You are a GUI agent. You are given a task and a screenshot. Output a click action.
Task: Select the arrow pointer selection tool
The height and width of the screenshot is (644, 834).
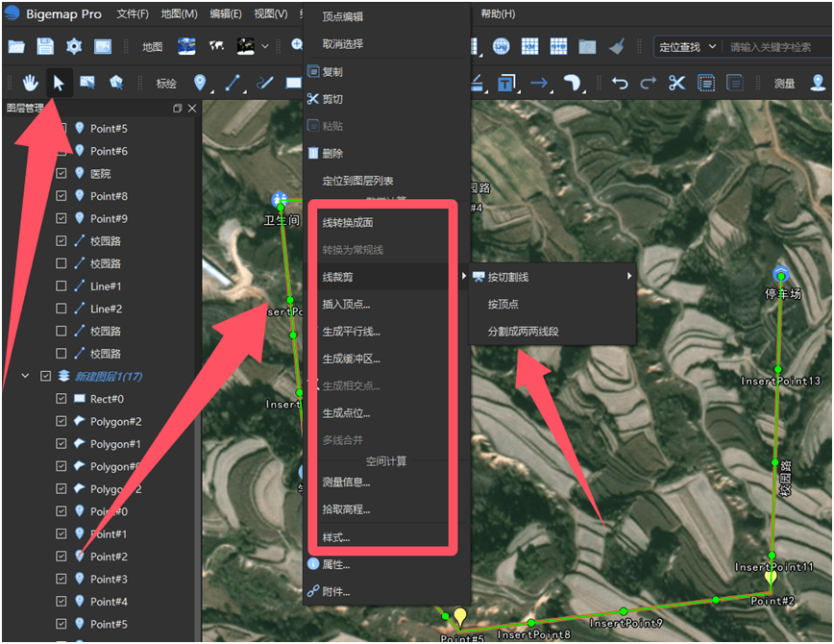tap(59, 83)
